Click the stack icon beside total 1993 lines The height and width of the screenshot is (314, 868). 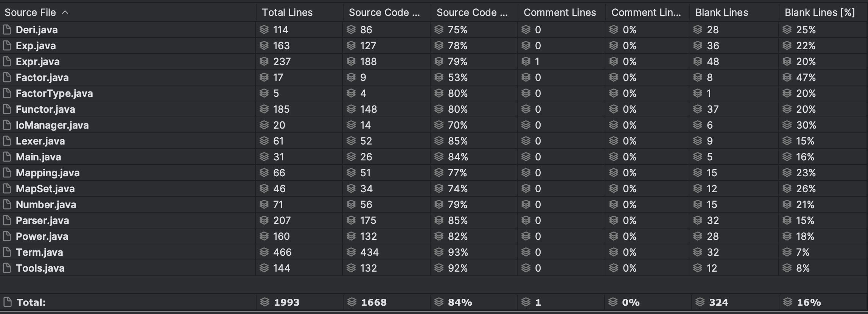(x=265, y=302)
